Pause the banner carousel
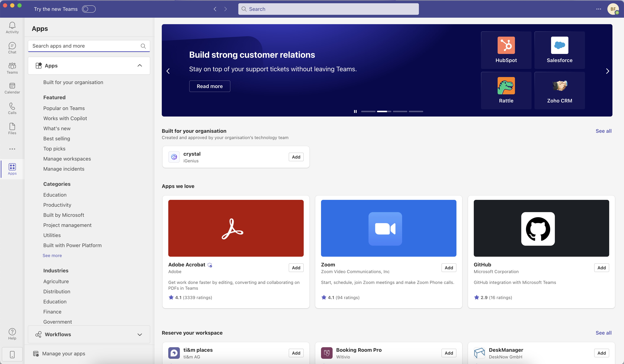 point(355,111)
